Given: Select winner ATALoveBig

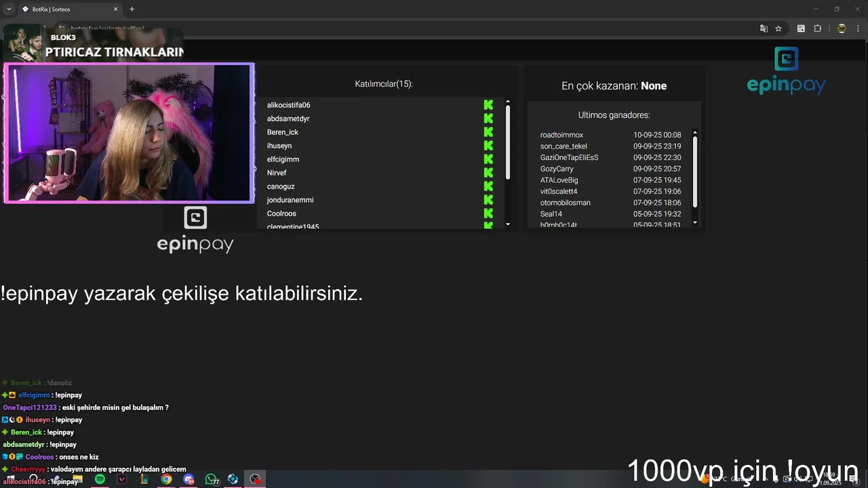Looking at the screenshot, I should [x=559, y=180].
